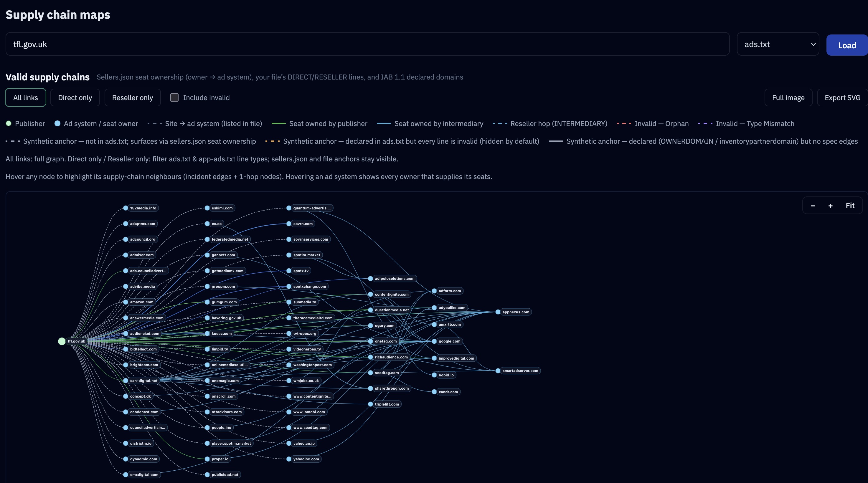Open the ads.txt file type dropdown
The width and height of the screenshot is (868, 483).
(778, 44)
